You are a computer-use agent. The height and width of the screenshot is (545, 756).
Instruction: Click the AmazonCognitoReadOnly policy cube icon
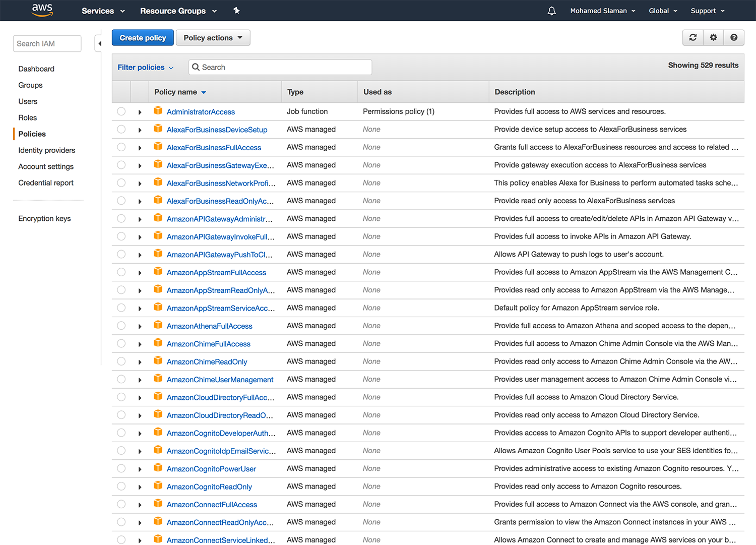tap(158, 486)
